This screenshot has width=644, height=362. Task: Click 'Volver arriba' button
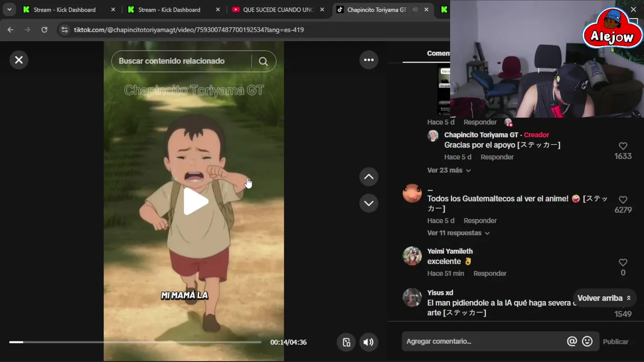604,298
